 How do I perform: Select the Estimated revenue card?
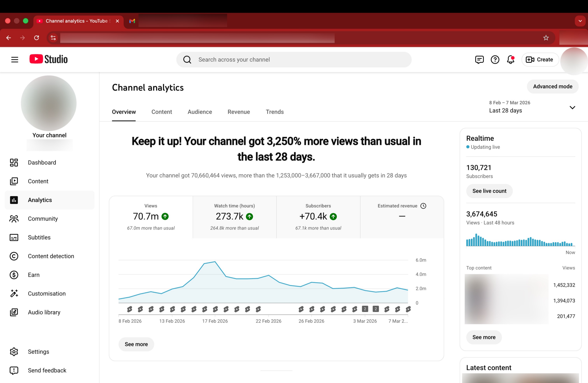coord(402,217)
